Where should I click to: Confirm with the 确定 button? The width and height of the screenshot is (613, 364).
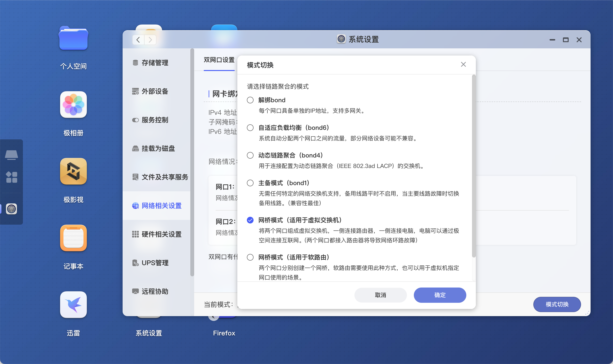[440, 295]
